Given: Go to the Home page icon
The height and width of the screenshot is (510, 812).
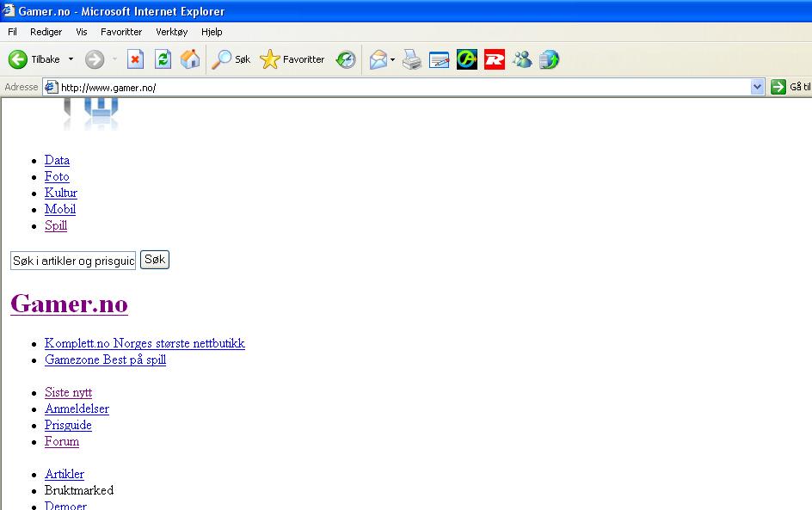Looking at the screenshot, I should [x=190, y=59].
